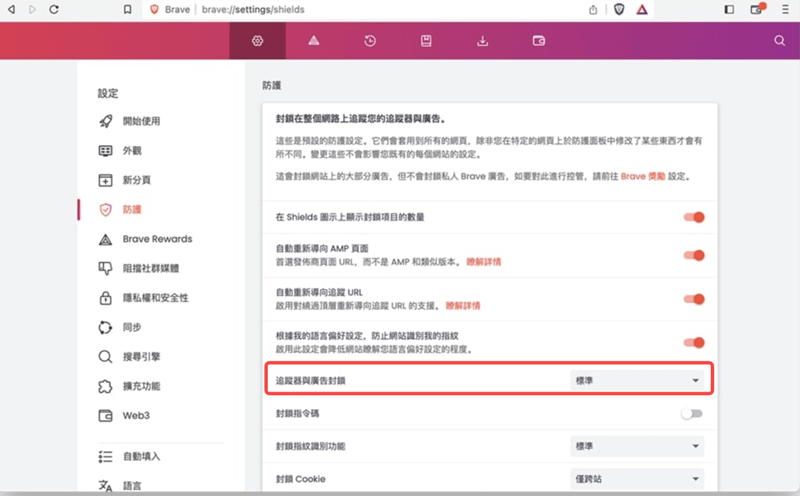This screenshot has width=800, height=496.
Task: Search settings with the magnifier icon
Action: pos(780,40)
